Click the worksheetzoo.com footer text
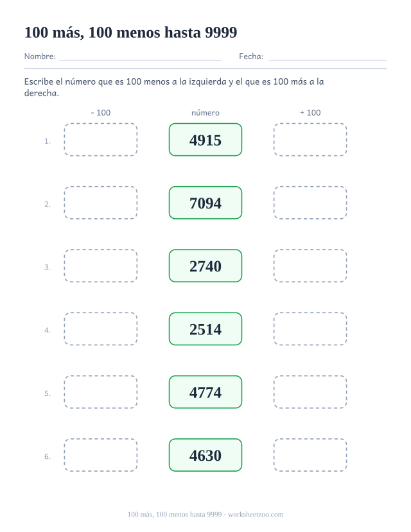This screenshot has width=411, height=532. tap(256, 515)
